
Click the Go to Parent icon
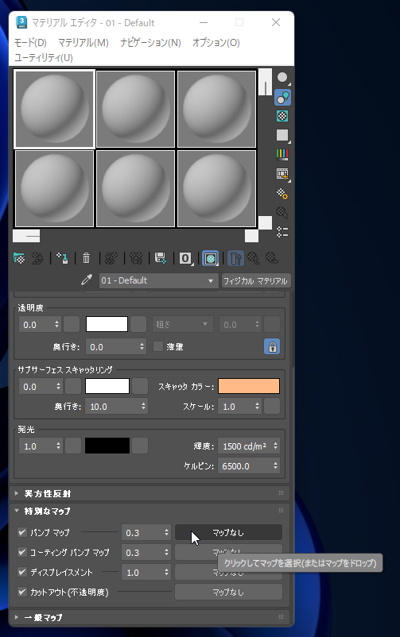tap(254, 258)
